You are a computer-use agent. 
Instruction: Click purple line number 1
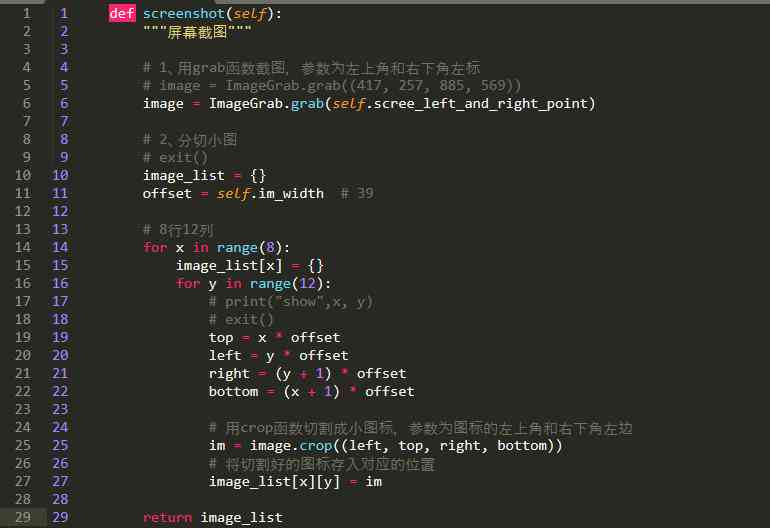click(x=64, y=13)
